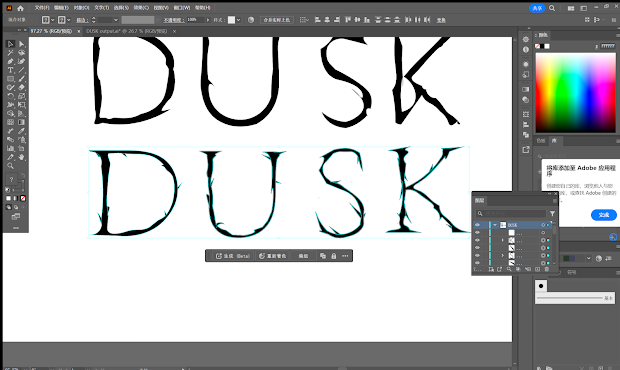Screen dimensions: 620x370
Task: Hide white-thumbnail sublayer via its eye icon
Action: pyautogui.click(x=477, y=232)
